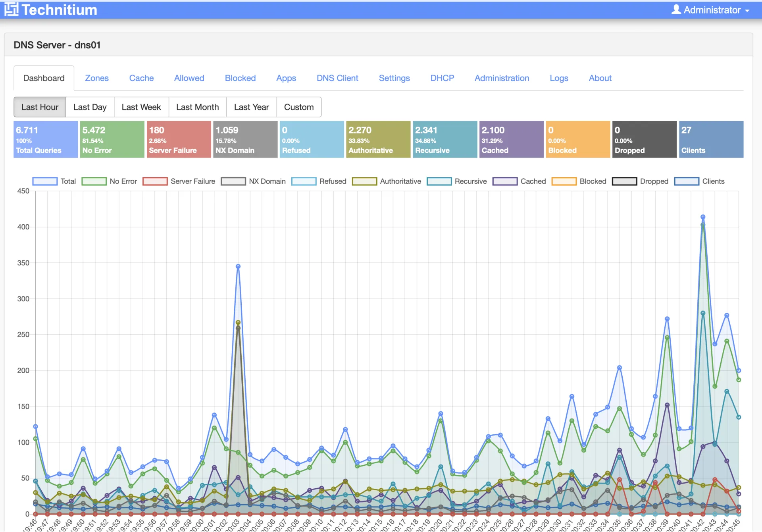Choose the Custom time range
Viewport: 762px width, 532px height.
tap(299, 107)
